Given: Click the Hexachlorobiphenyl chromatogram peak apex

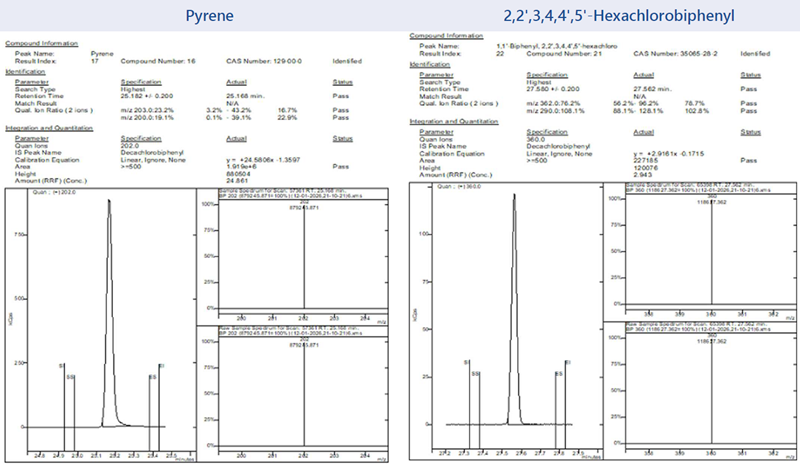Looking at the screenshot, I should coord(514,195).
